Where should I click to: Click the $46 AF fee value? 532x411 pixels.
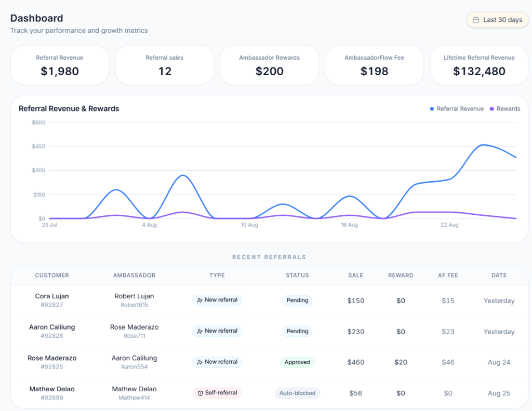(448, 362)
